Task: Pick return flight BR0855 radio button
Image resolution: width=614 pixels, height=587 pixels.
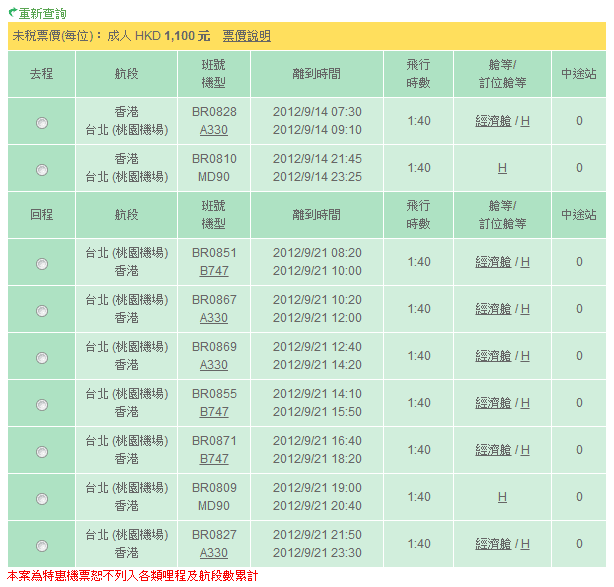Action: (x=42, y=404)
